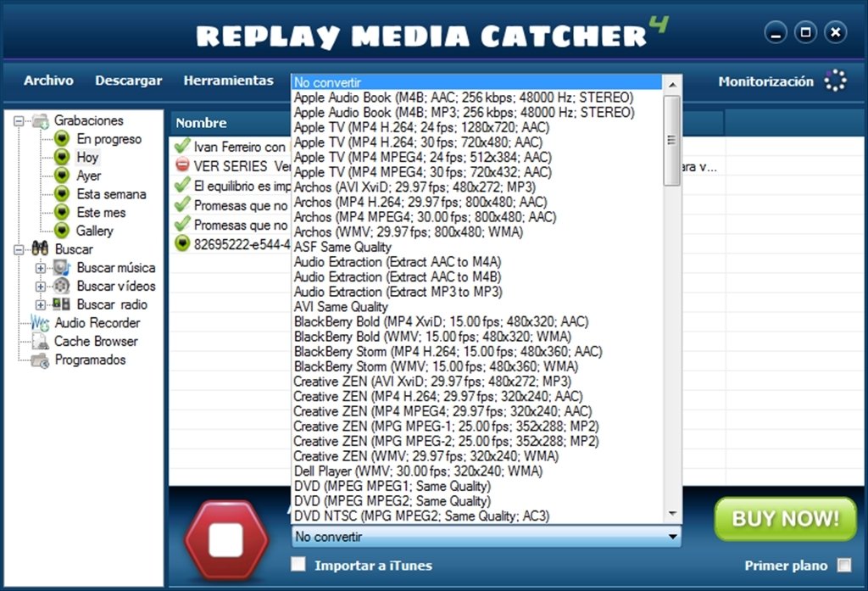
Task: Select the 'El equilibrio es imp' row
Action: (231, 186)
